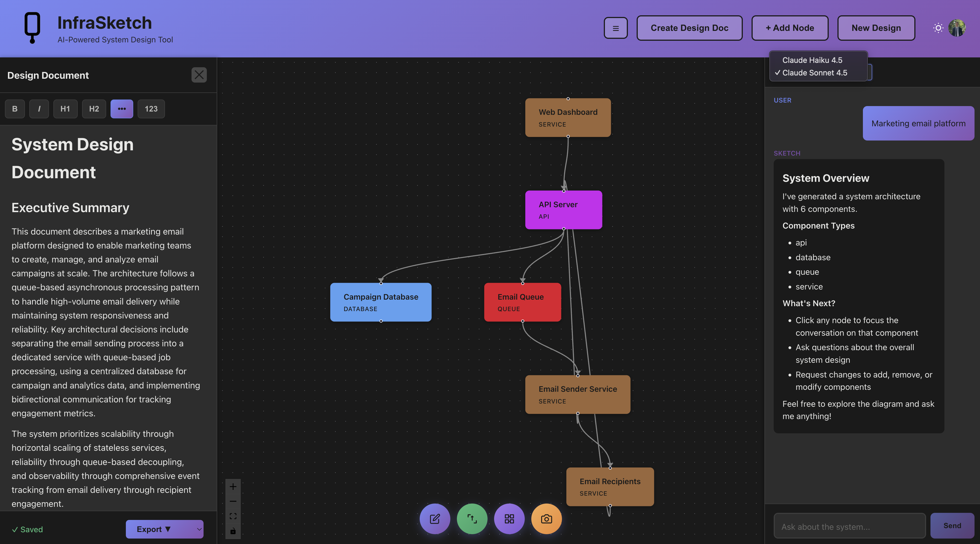Zoom in on the canvas
This screenshot has height=544, width=980.
pos(233,487)
